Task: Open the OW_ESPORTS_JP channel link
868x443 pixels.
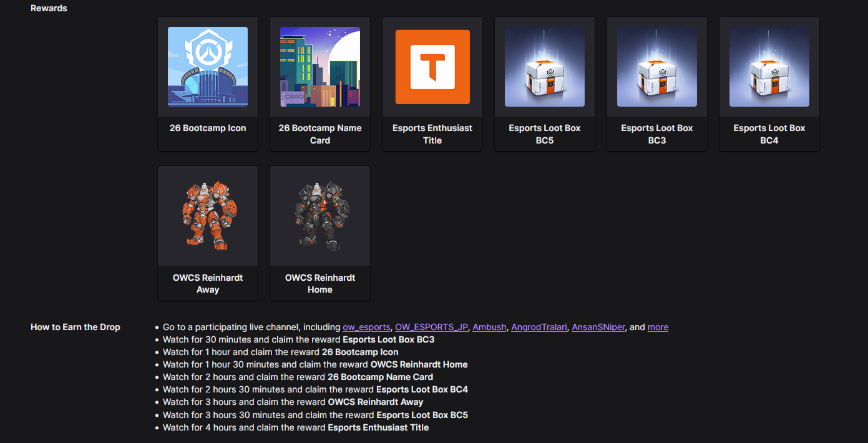Action: tap(431, 327)
